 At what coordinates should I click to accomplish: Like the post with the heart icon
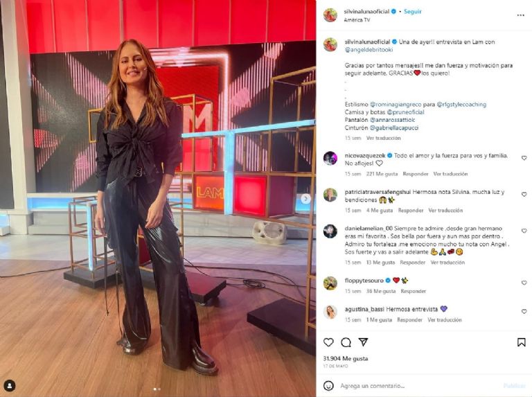click(328, 342)
